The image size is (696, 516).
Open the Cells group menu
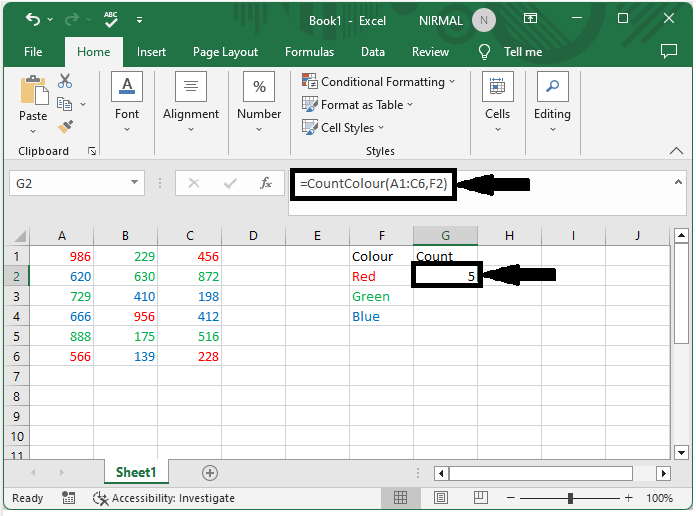tap(498, 102)
